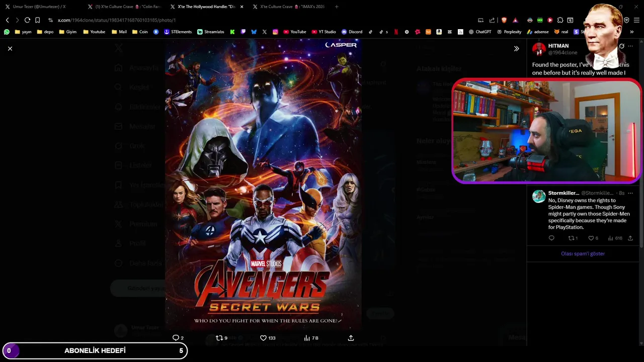The image size is (644, 362).
Task: Click the repost icon under the poster
Action: pos(219,338)
